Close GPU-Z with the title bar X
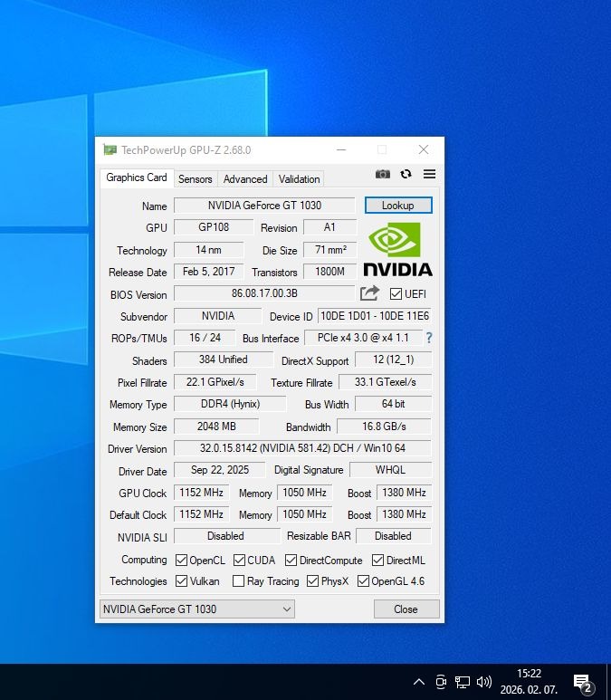 coord(424,149)
